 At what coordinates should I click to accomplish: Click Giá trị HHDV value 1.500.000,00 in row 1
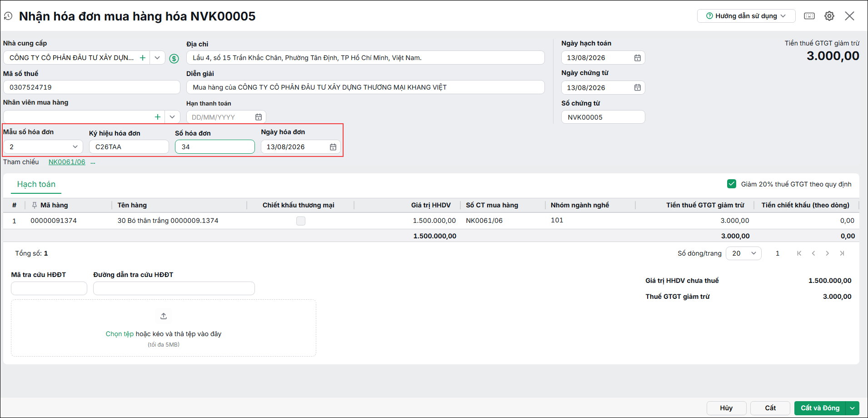[434, 221]
